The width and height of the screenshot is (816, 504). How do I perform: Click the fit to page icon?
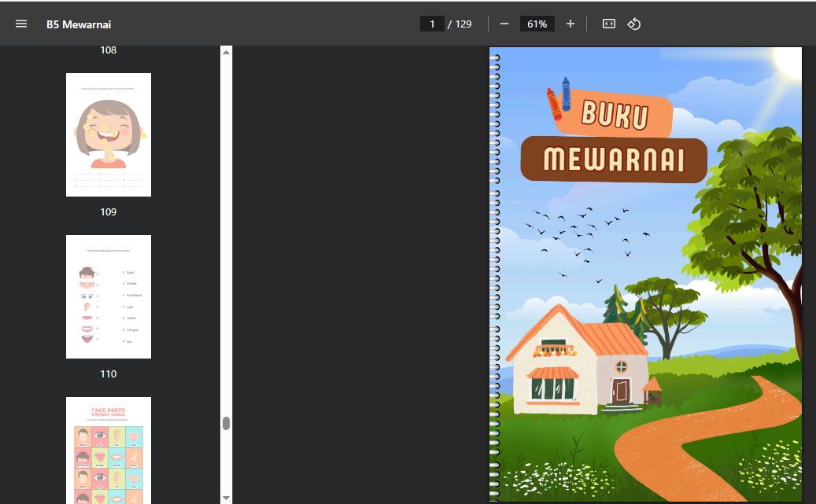coord(608,24)
